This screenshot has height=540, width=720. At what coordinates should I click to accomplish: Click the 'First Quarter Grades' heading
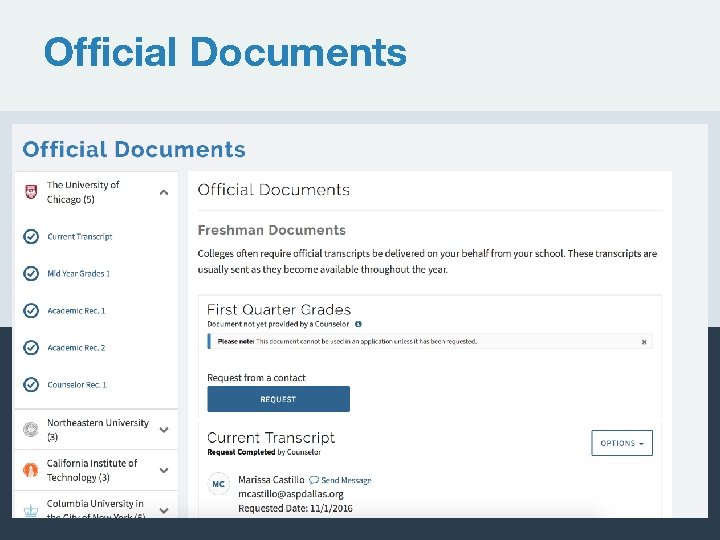[x=279, y=309]
